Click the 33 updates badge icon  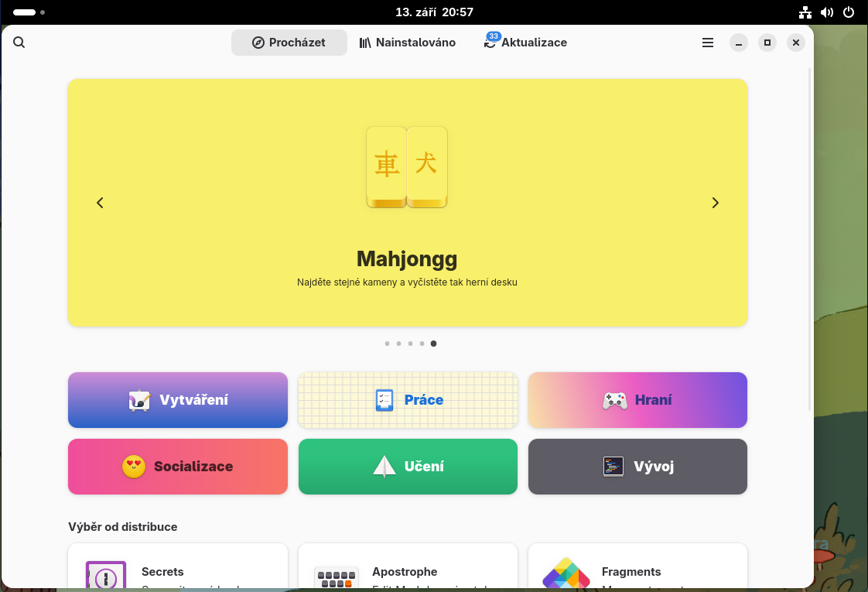tap(494, 36)
